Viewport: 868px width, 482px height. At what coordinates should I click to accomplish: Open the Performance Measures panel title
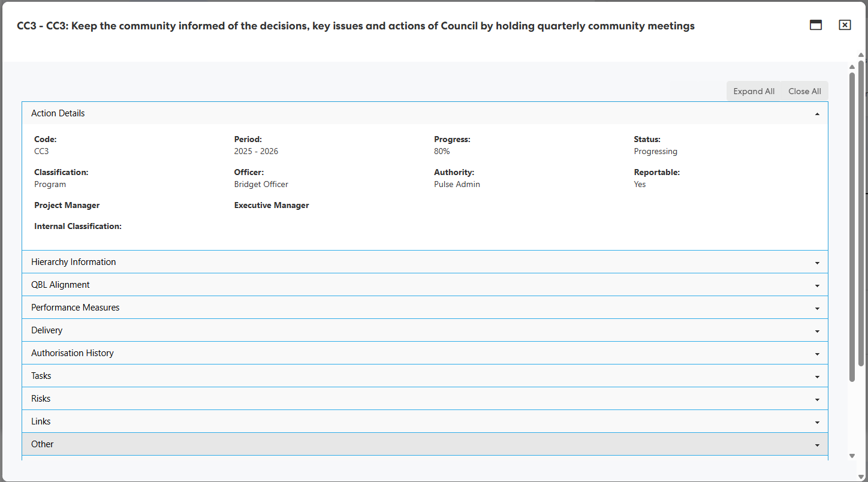pyautogui.click(x=76, y=308)
